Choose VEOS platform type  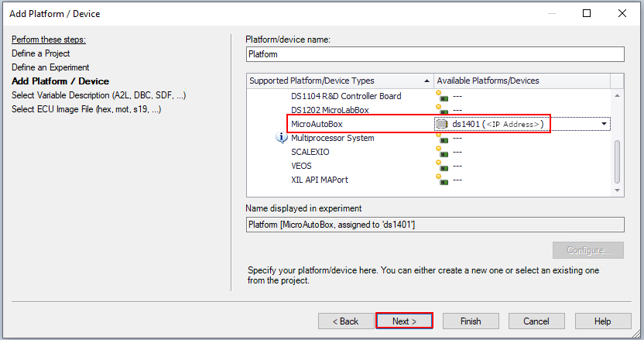(x=301, y=166)
